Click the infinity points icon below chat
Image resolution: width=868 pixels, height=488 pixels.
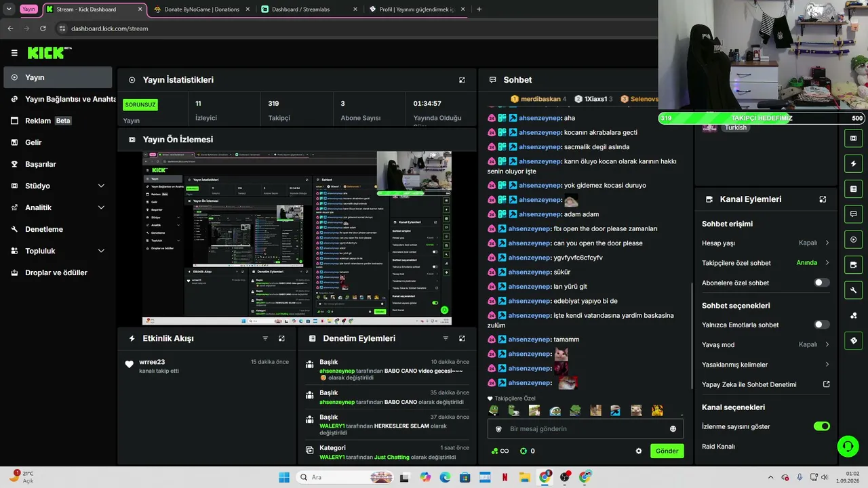pyautogui.click(x=500, y=451)
